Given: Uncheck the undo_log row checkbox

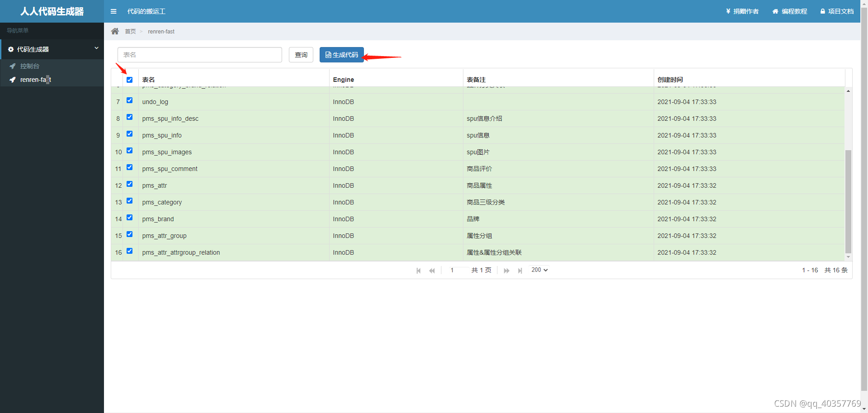Looking at the screenshot, I should point(130,100).
